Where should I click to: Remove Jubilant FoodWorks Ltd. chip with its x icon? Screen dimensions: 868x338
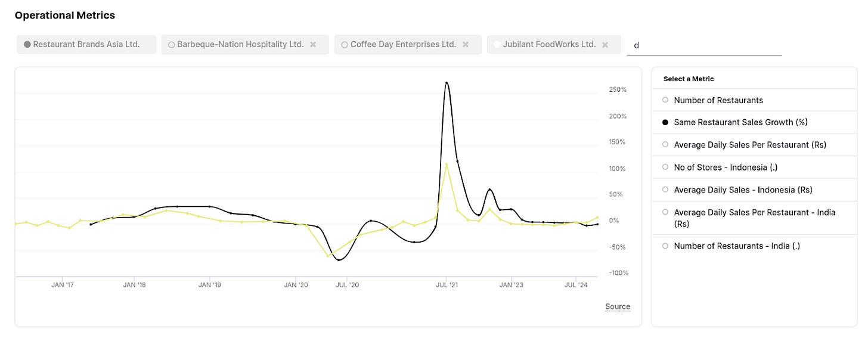[x=605, y=45]
